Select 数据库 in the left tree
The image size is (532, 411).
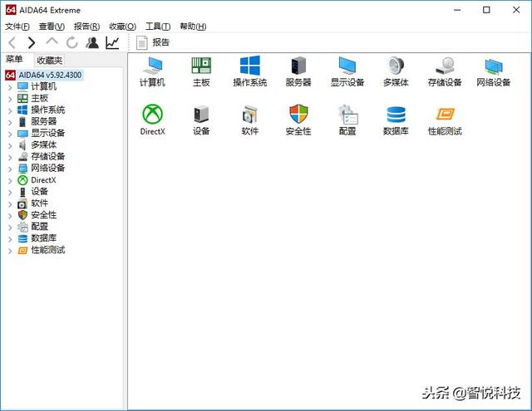pos(37,238)
